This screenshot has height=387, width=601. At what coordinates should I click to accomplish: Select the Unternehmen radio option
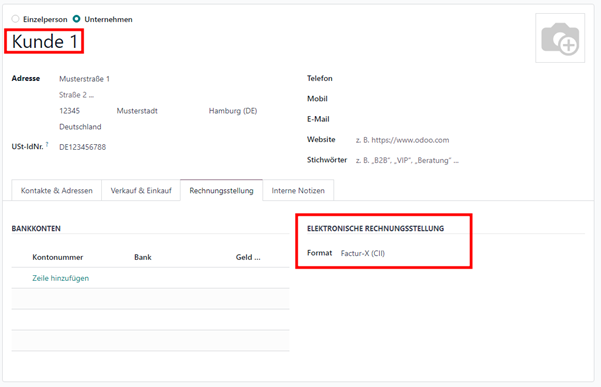point(77,19)
